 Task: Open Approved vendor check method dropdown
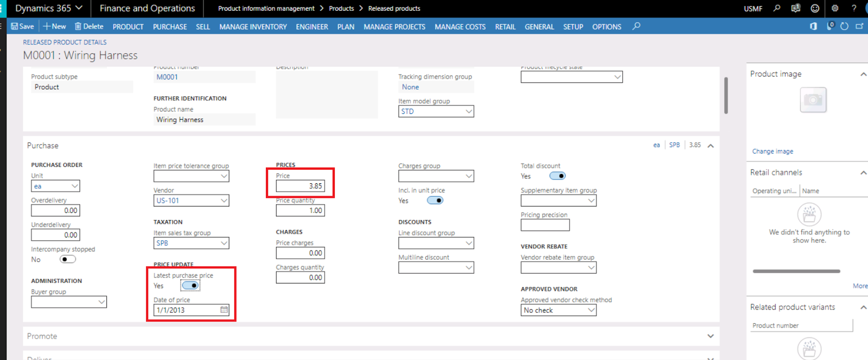(591, 310)
